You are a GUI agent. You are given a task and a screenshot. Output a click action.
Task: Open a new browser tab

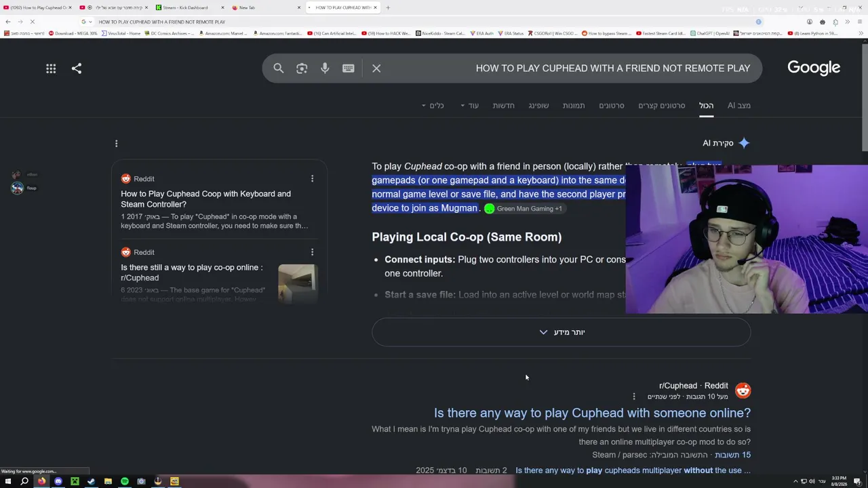(x=388, y=7)
